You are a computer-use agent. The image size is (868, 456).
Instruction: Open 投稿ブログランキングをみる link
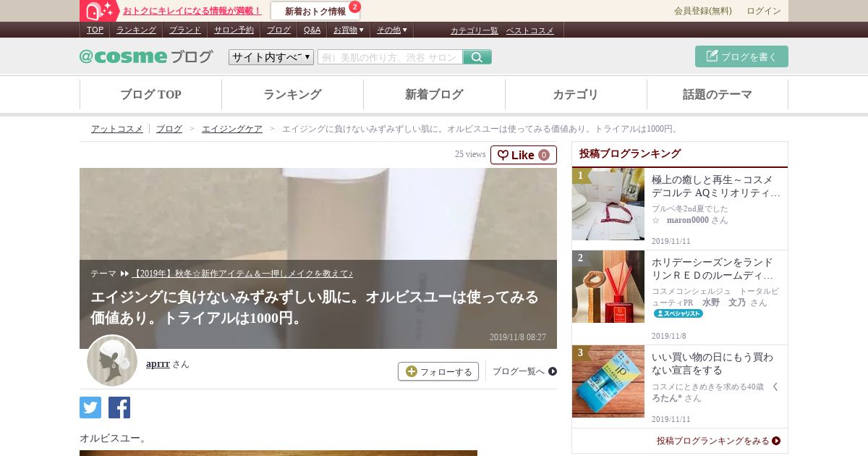click(718, 440)
